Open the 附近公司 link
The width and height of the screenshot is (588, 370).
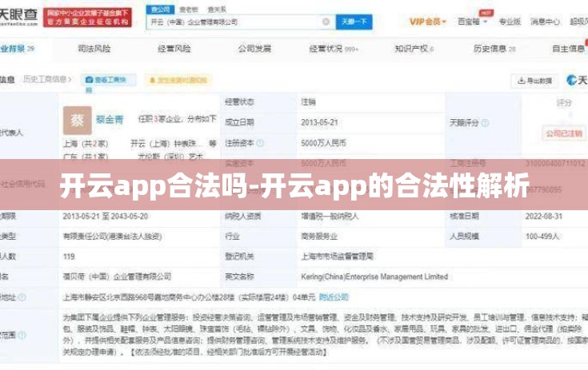tap(334, 297)
